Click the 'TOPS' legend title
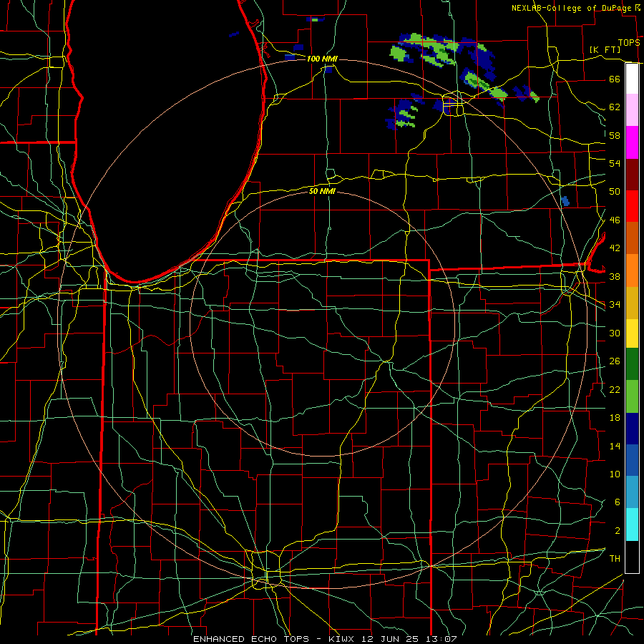This screenshot has width=644, height=644. point(629,43)
